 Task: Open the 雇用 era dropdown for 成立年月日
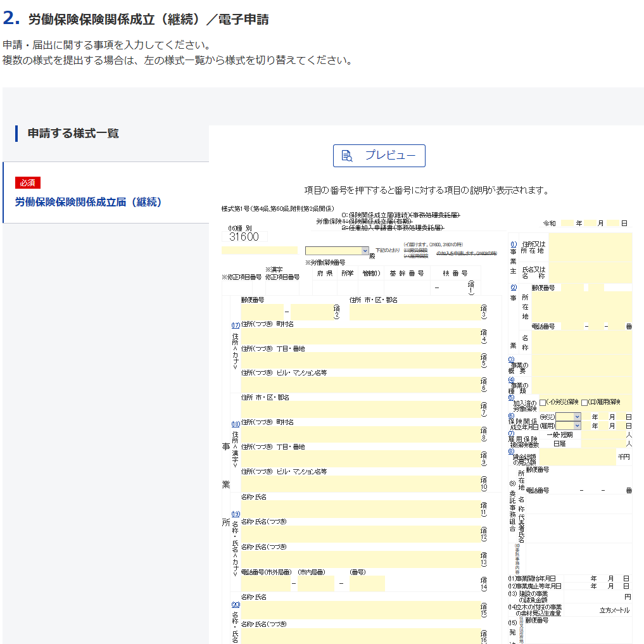point(568,426)
